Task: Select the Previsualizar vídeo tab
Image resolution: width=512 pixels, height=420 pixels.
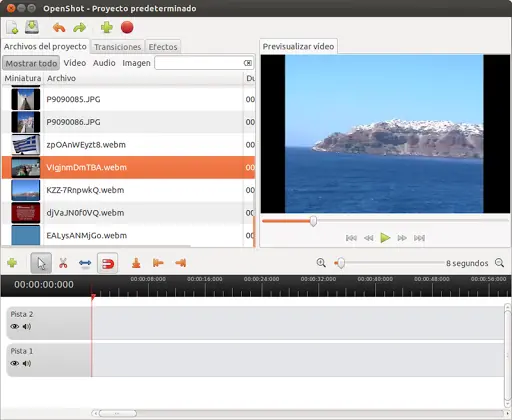Action: pyautogui.click(x=298, y=46)
